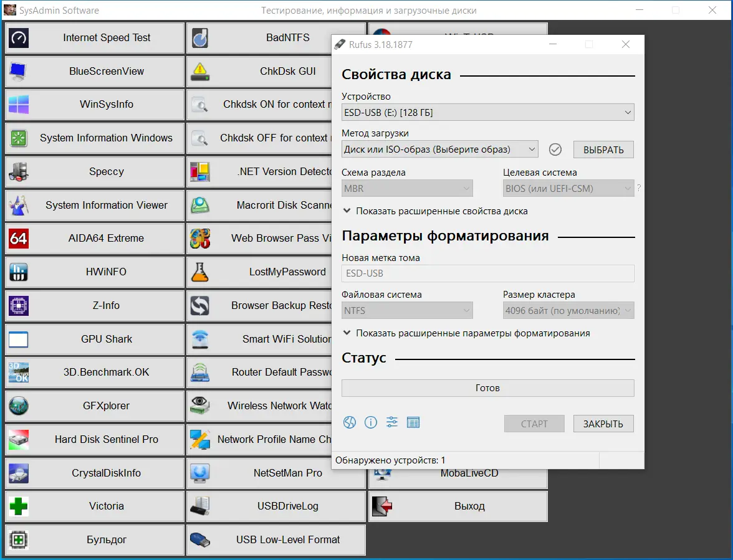733x560 pixels.
Task: Click the GFXplorer globe icon
Action: click(19, 406)
